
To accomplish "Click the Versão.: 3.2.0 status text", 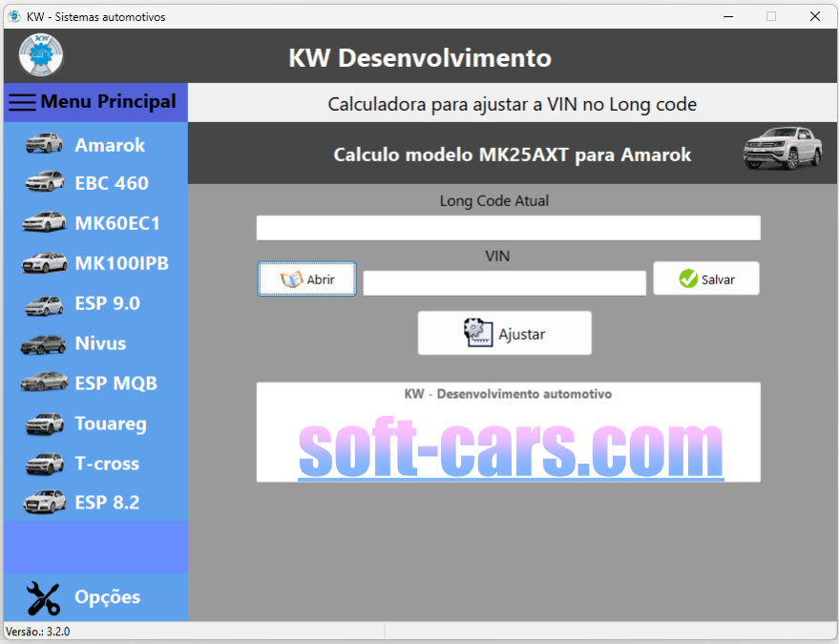I will (x=38, y=632).
